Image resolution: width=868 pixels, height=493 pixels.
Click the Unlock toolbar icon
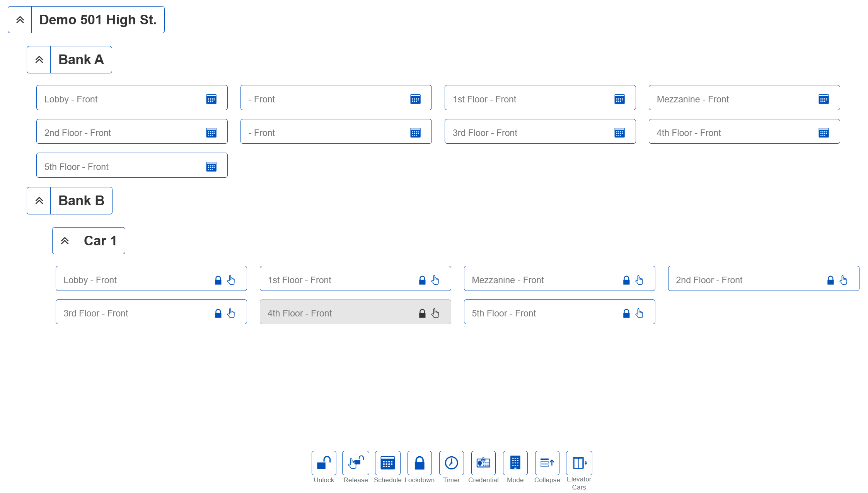pyautogui.click(x=324, y=462)
